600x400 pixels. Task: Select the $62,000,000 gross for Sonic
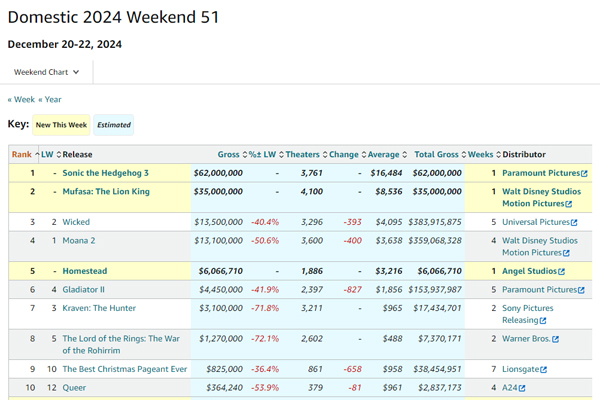[218, 173]
